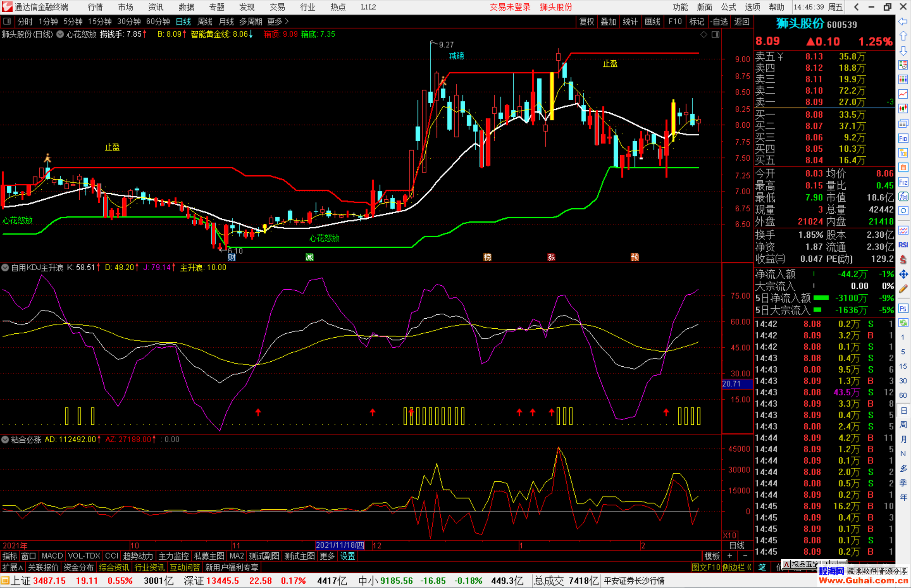
Task: Open the f(x) formula icon
Action: point(903,196)
